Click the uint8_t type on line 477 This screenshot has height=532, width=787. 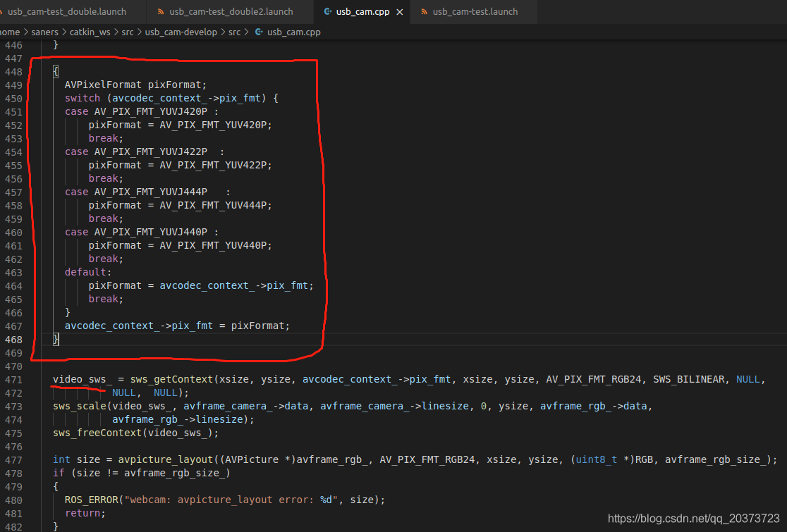click(x=597, y=460)
